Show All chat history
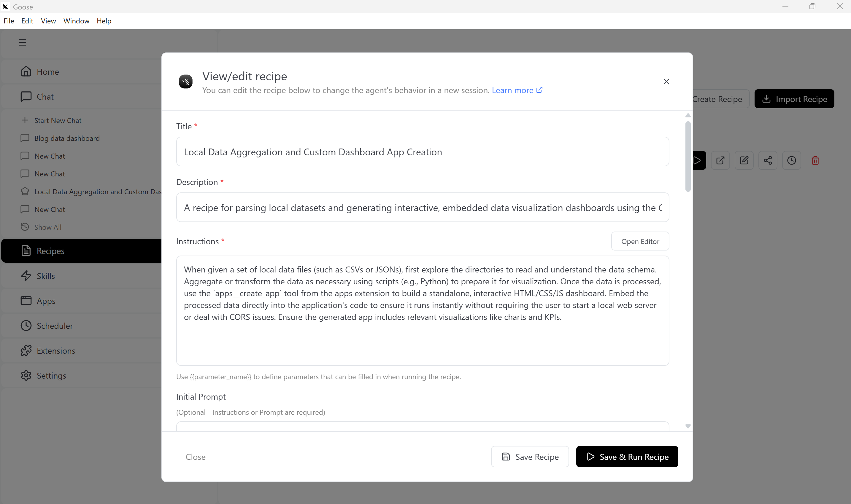This screenshot has width=851, height=504. (x=47, y=227)
